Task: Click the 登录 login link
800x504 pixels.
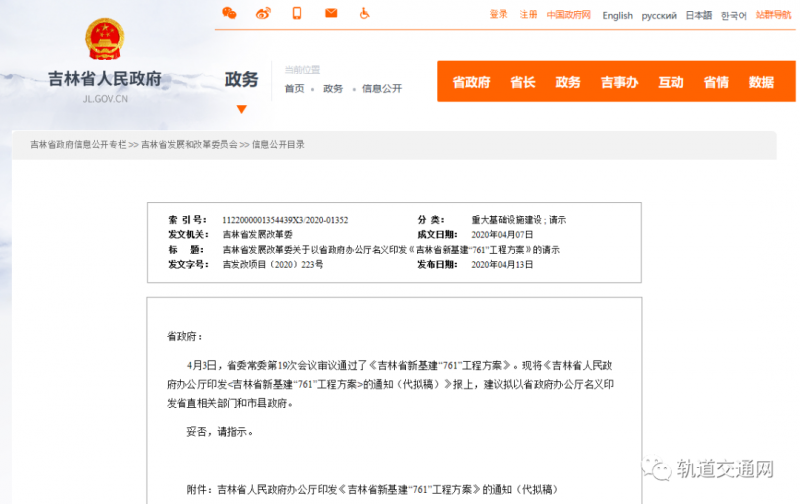Action: click(x=499, y=15)
